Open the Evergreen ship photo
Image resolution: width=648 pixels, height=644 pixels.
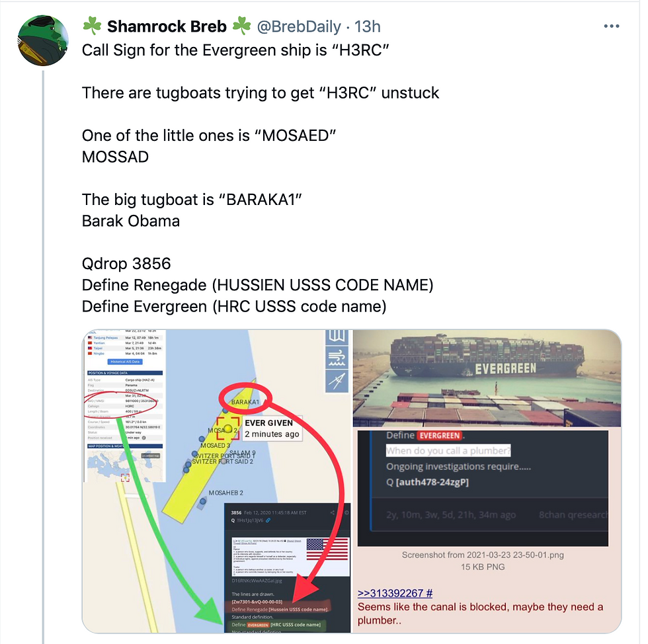(487, 378)
